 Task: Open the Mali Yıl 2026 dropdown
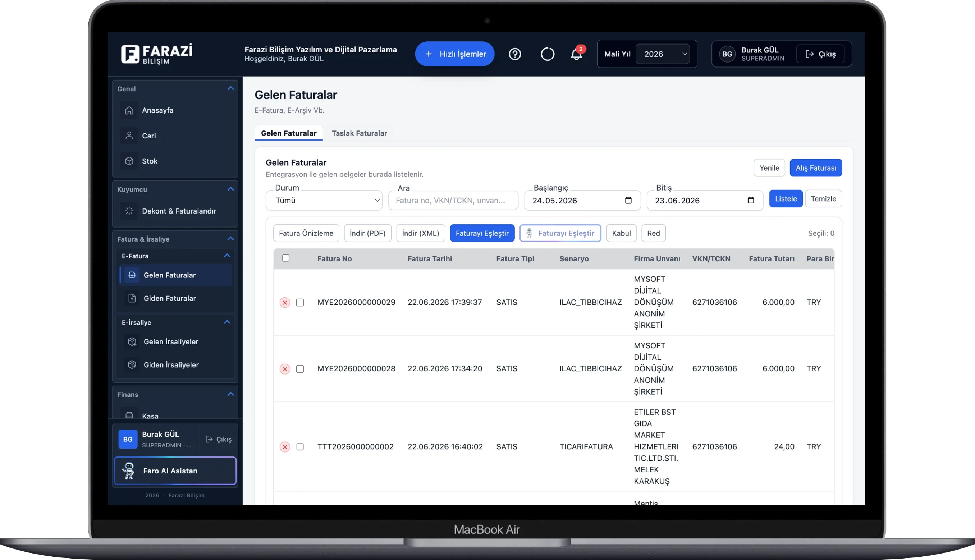[662, 54]
